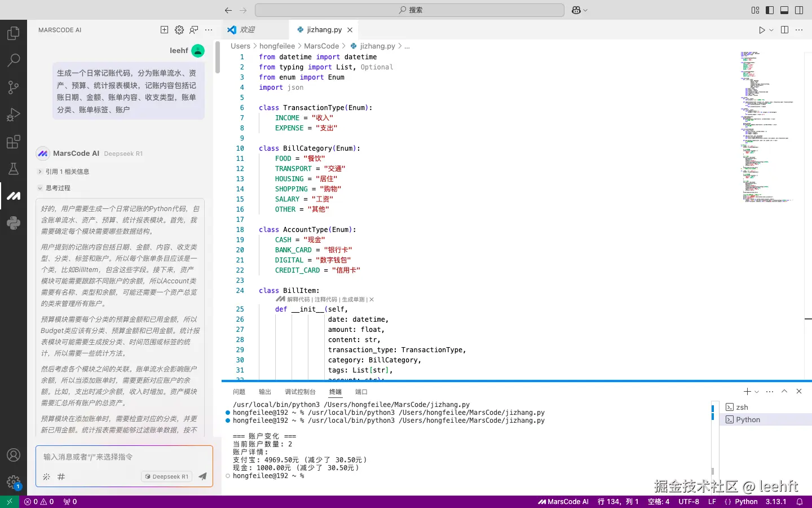Open the Source Control view

pos(14,87)
